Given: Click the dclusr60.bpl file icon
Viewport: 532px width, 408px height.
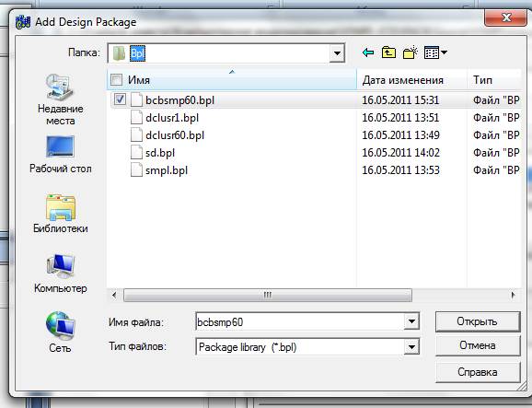Looking at the screenshot, I should (x=136, y=135).
